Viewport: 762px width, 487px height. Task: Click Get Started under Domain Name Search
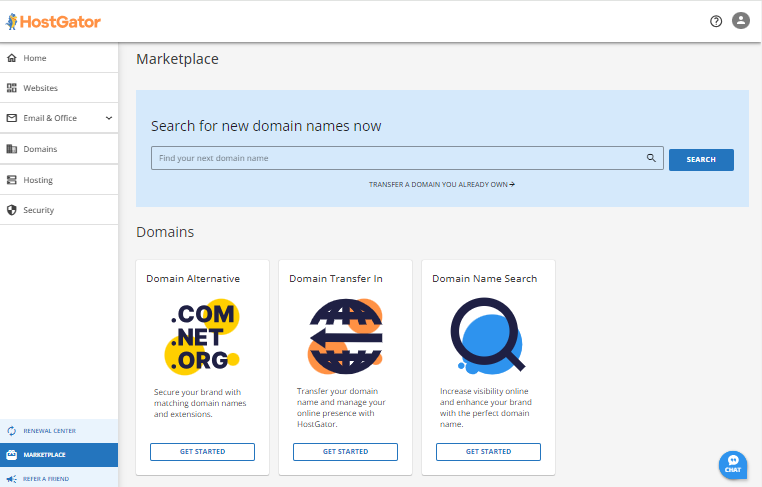click(488, 452)
